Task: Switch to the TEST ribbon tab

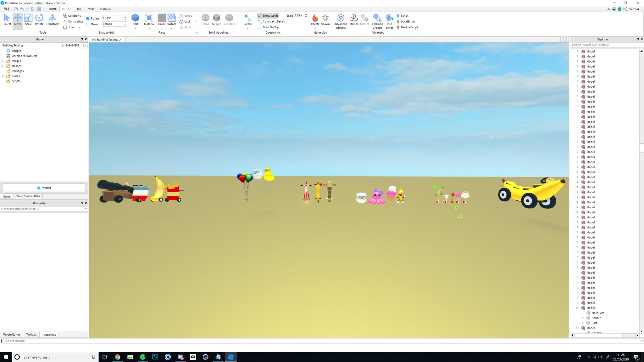Action: (x=80, y=9)
